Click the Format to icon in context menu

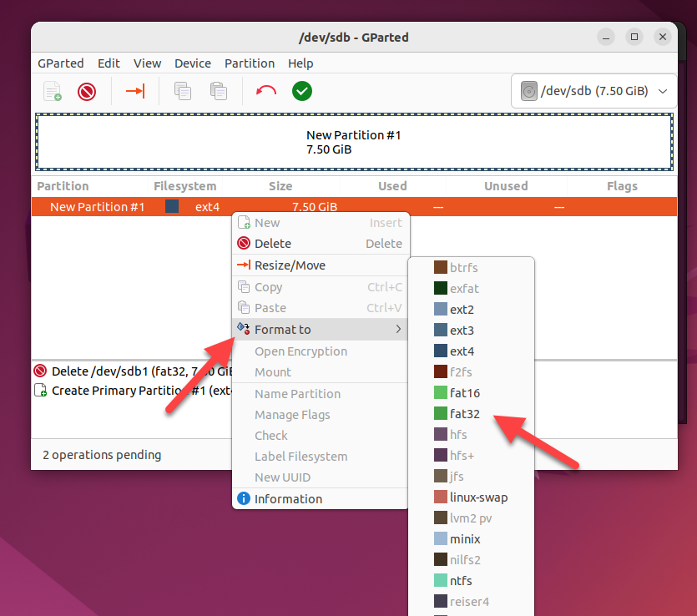pyautogui.click(x=244, y=329)
